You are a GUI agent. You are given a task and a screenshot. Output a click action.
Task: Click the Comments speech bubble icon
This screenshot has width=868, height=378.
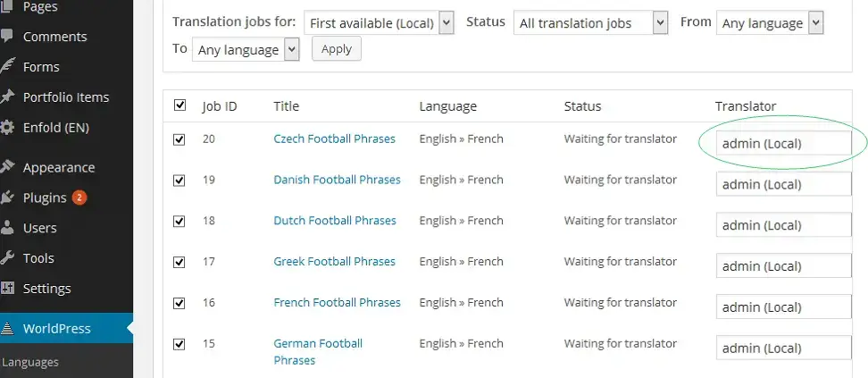point(6,37)
